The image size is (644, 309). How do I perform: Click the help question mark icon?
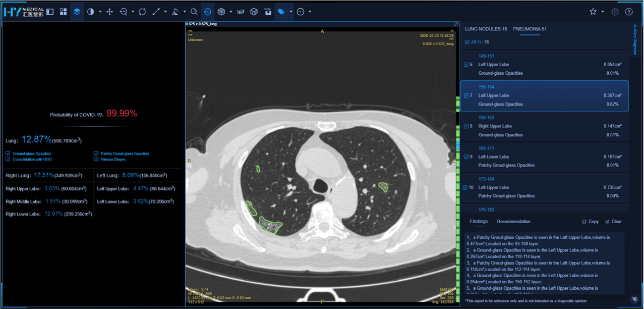[629, 12]
